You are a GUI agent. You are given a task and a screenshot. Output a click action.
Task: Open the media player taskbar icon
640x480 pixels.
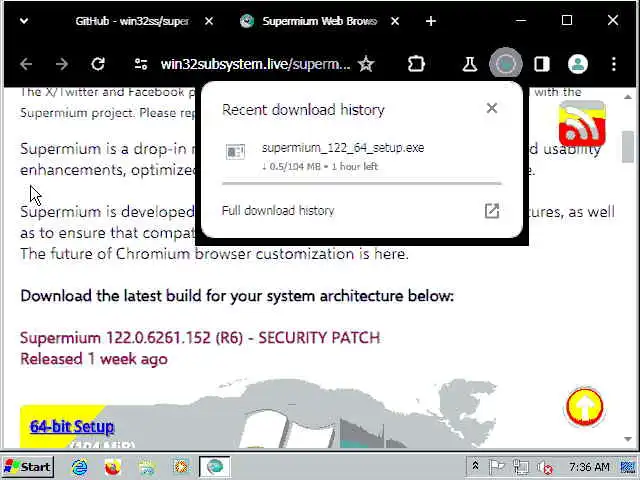click(x=181, y=467)
